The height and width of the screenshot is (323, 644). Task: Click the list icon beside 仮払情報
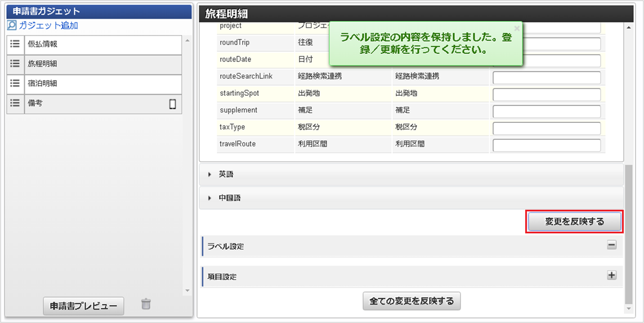(x=15, y=45)
